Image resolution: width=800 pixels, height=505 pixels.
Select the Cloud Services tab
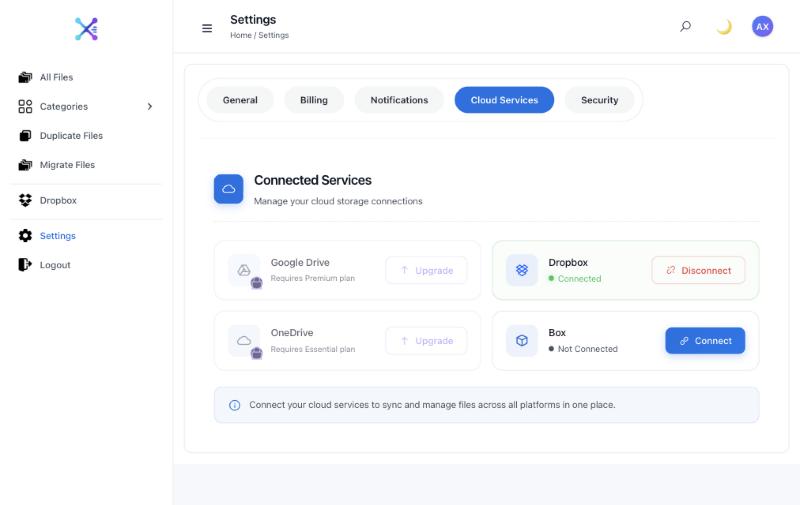pos(504,100)
